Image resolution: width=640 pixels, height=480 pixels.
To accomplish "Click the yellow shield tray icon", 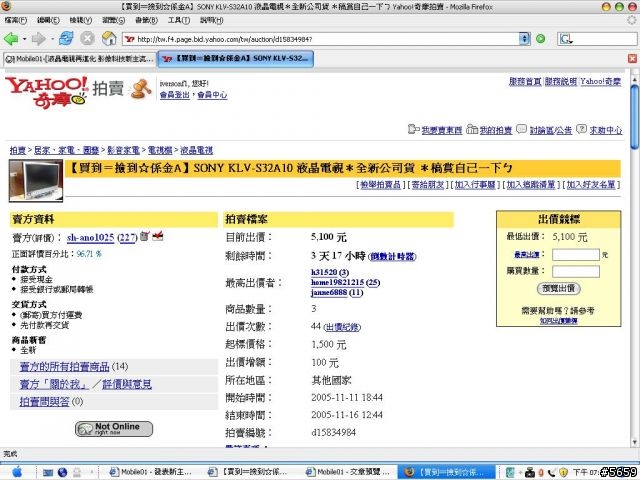I will (563, 472).
